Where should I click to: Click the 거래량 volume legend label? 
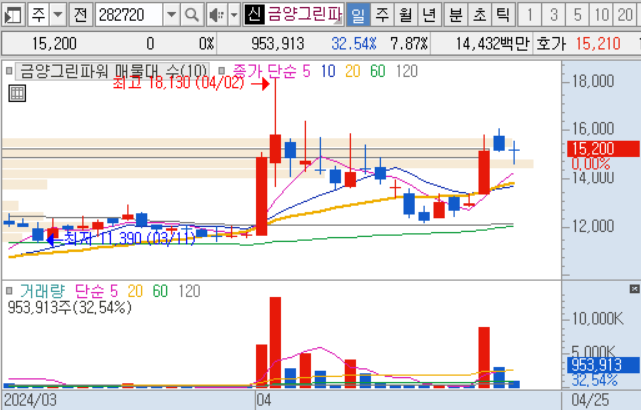click(42, 291)
